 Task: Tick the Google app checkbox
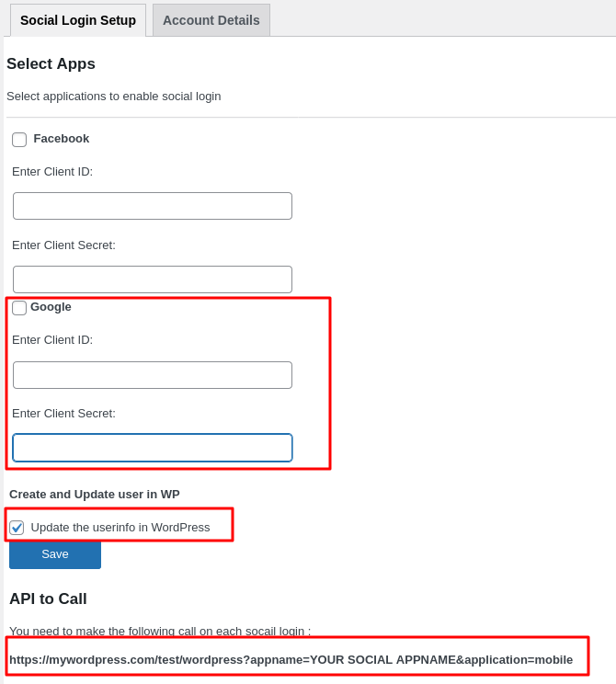click(x=19, y=308)
